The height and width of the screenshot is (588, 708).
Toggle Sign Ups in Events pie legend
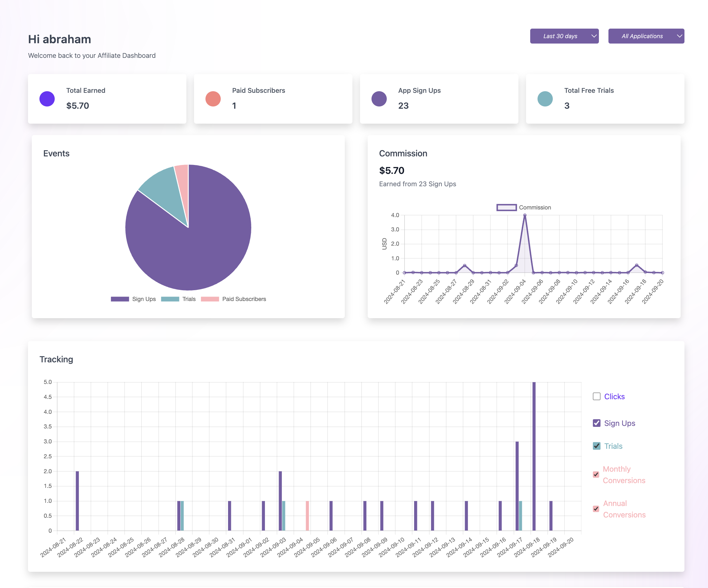point(120,299)
